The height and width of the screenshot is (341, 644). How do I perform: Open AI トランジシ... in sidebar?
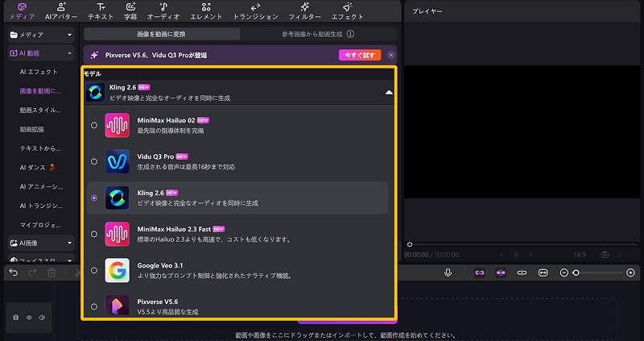pyautogui.click(x=42, y=206)
